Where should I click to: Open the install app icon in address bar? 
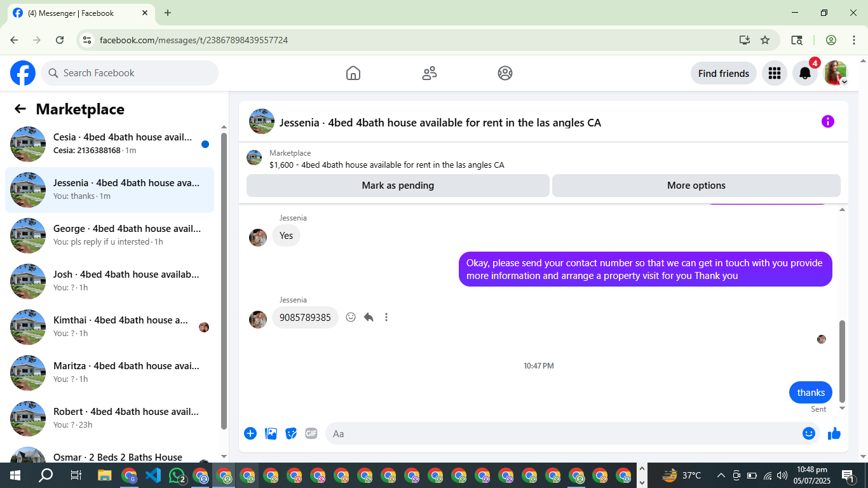[x=745, y=40]
